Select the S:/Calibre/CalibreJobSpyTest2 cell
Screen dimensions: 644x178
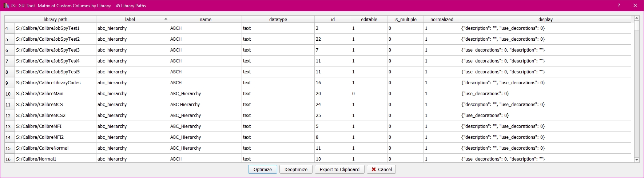coord(55,39)
